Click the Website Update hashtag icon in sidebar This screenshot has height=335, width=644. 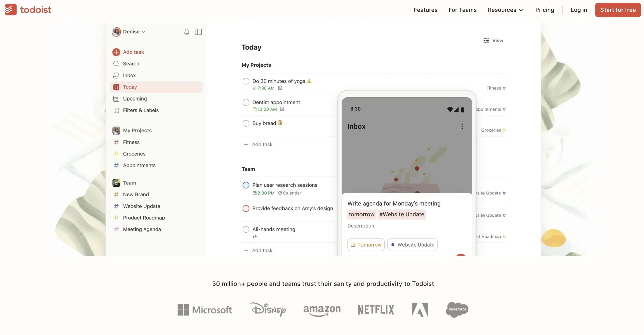(x=116, y=206)
